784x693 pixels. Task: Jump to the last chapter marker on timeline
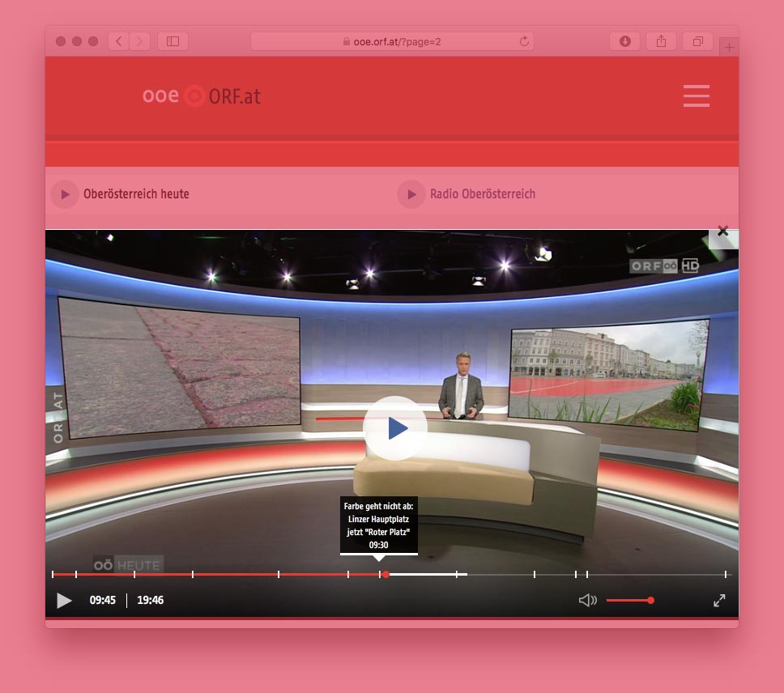[726, 574]
